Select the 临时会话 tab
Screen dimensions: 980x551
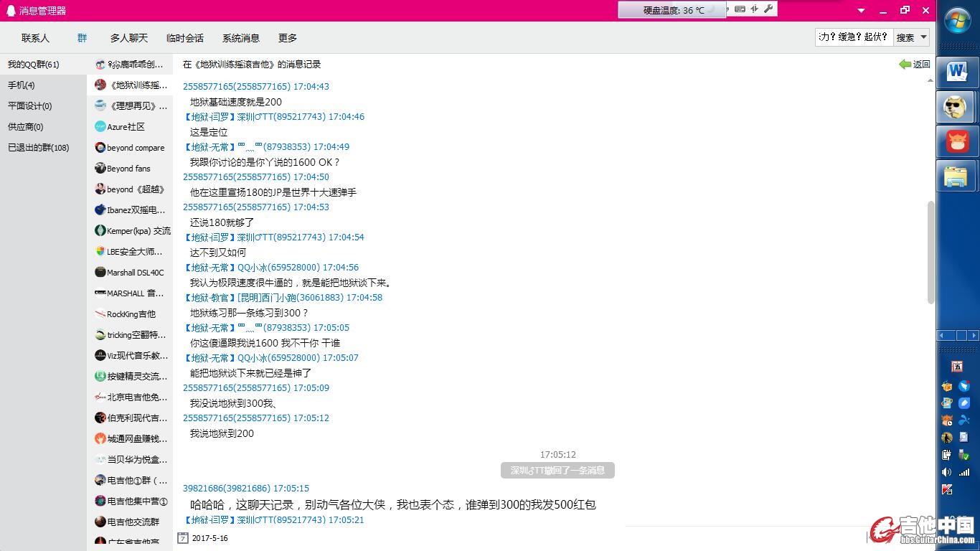[185, 38]
